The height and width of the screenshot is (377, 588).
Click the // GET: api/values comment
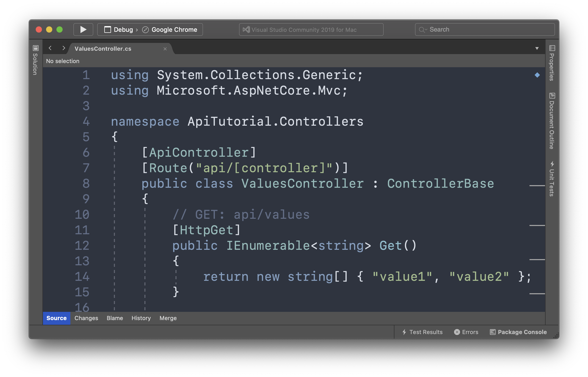coord(241,215)
